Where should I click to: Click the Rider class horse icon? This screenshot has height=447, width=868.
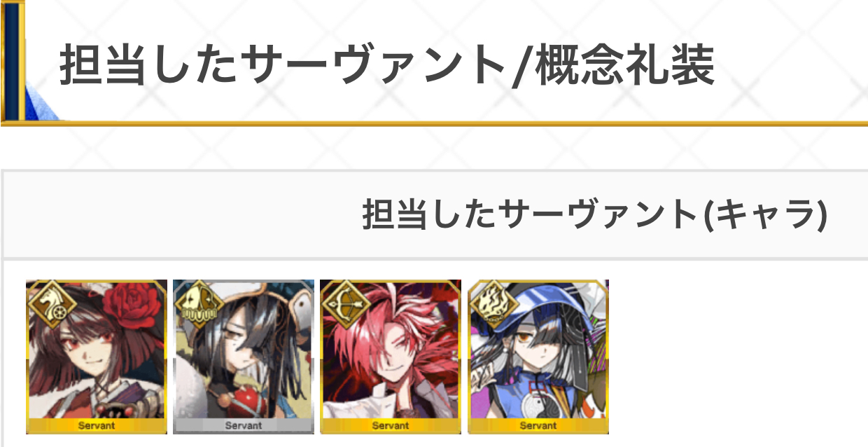click(48, 301)
